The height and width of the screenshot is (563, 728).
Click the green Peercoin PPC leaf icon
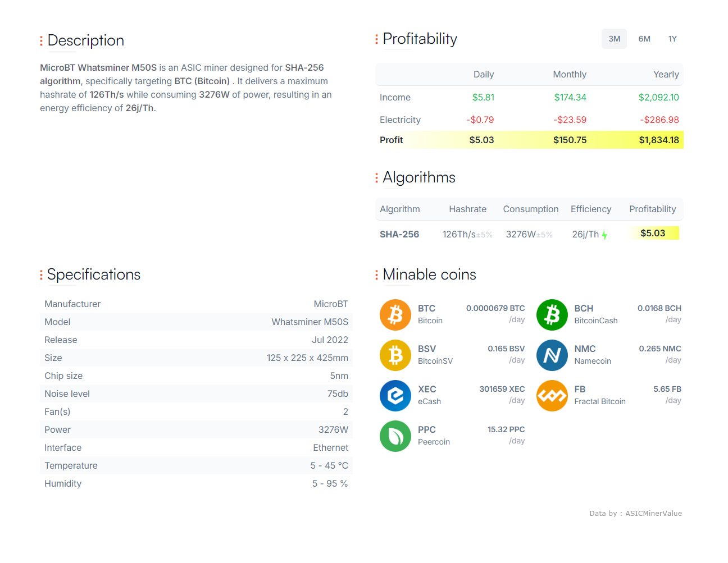[395, 436]
